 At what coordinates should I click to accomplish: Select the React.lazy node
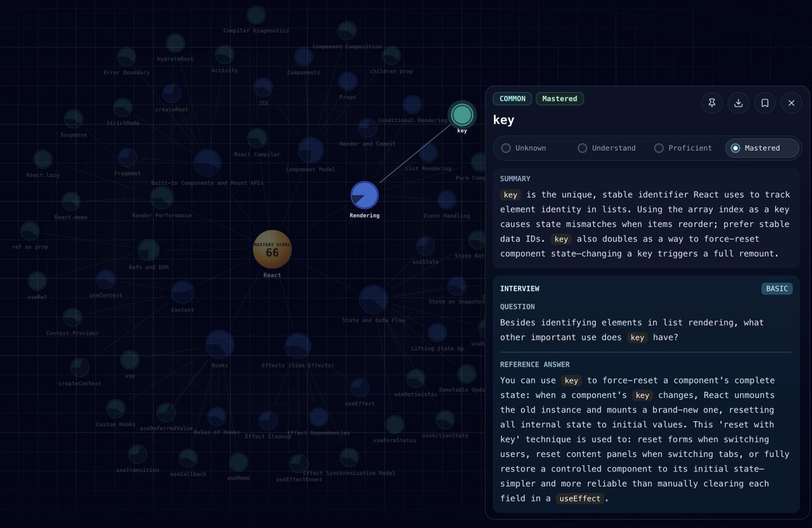tap(43, 160)
